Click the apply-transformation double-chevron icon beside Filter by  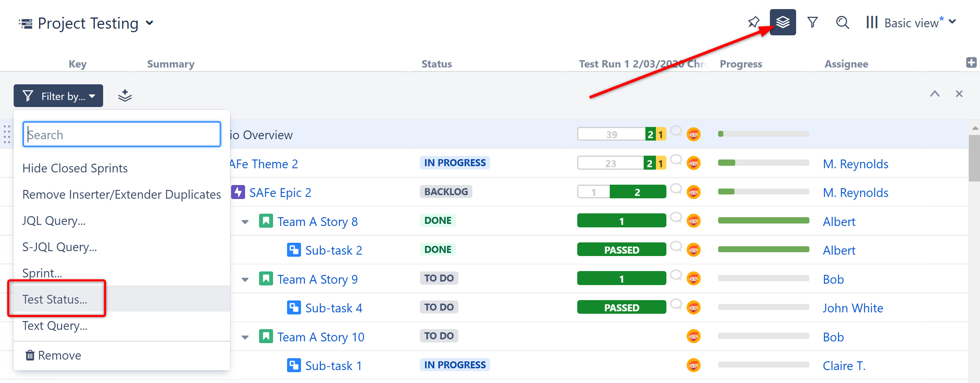tap(125, 95)
